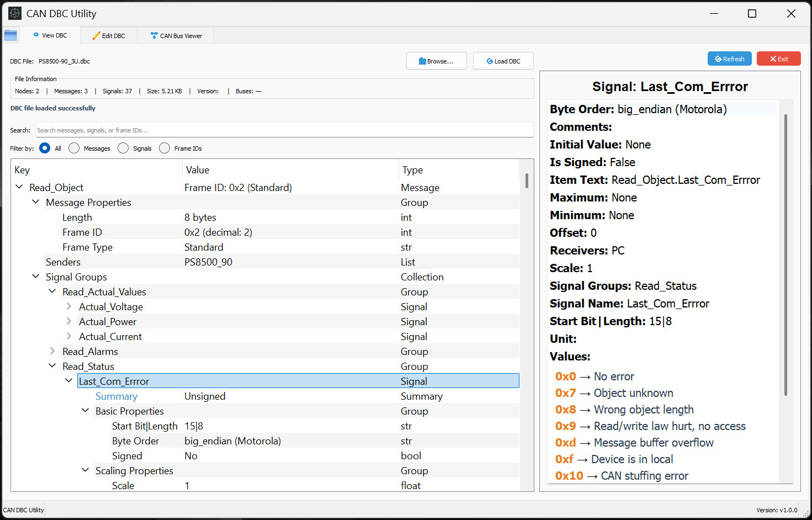This screenshot has height=520, width=812.
Task: Enable the Frame IDs filter option
Action: [x=164, y=148]
